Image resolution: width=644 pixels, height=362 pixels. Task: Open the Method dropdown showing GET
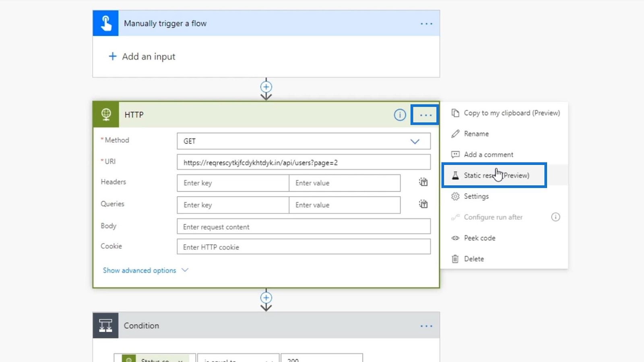(x=304, y=141)
